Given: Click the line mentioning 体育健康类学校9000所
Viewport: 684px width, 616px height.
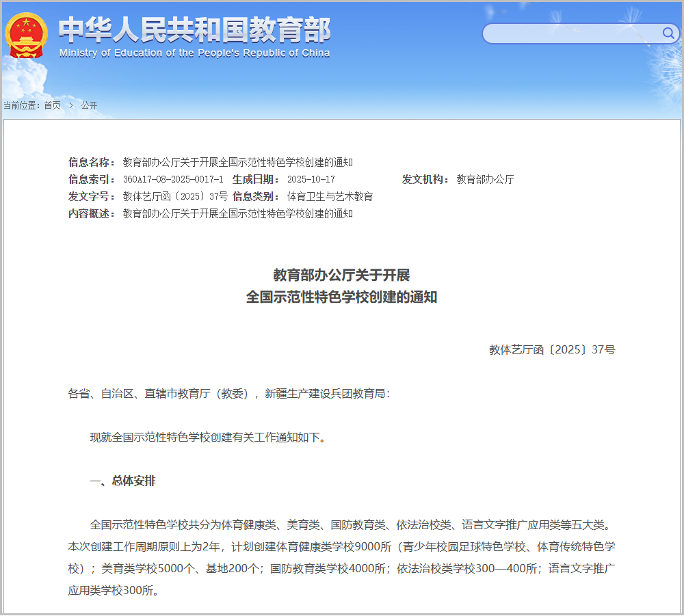Looking at the screenshot, I should (x=341, y=547).
